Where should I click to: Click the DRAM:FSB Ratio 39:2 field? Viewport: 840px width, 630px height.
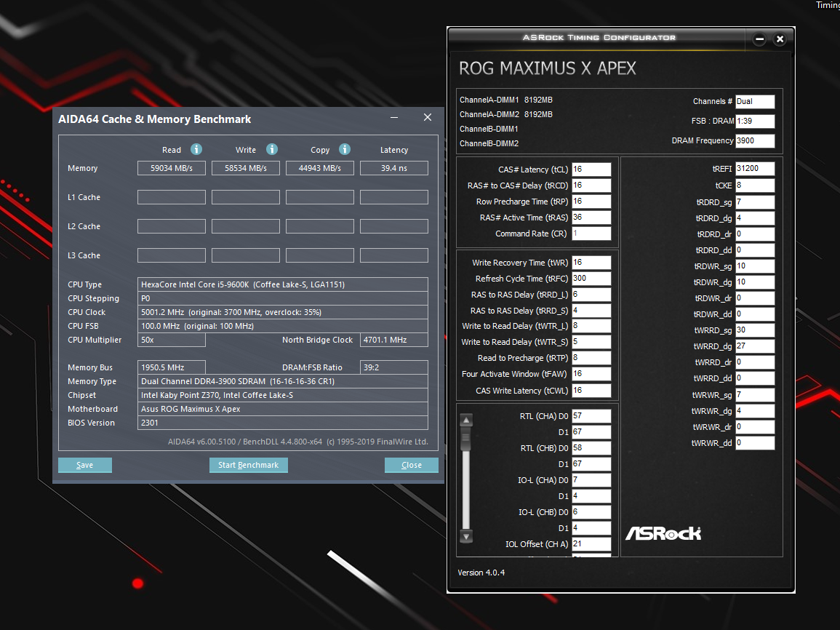[393, 367]
